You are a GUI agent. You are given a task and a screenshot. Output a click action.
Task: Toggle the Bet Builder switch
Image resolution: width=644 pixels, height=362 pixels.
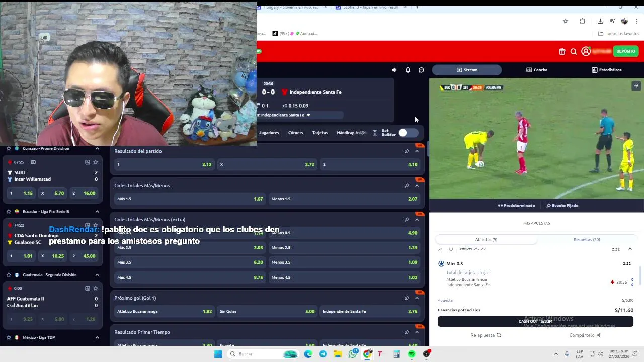[408, 133]
